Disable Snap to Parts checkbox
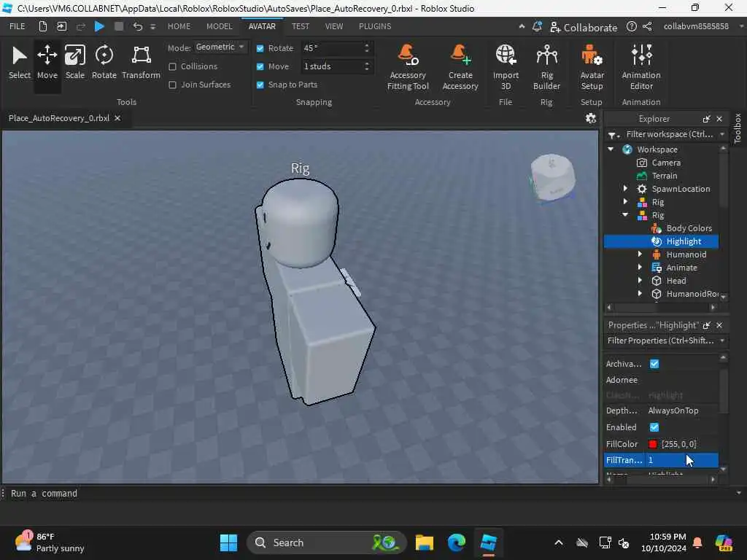The width and height of the screenshot is (747, 560). (x=260, y=85)
